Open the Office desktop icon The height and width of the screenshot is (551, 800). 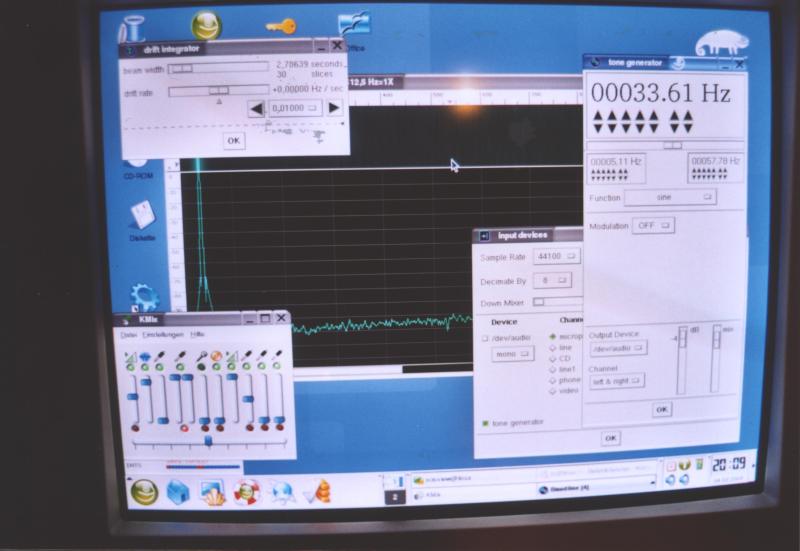[354, 26]
